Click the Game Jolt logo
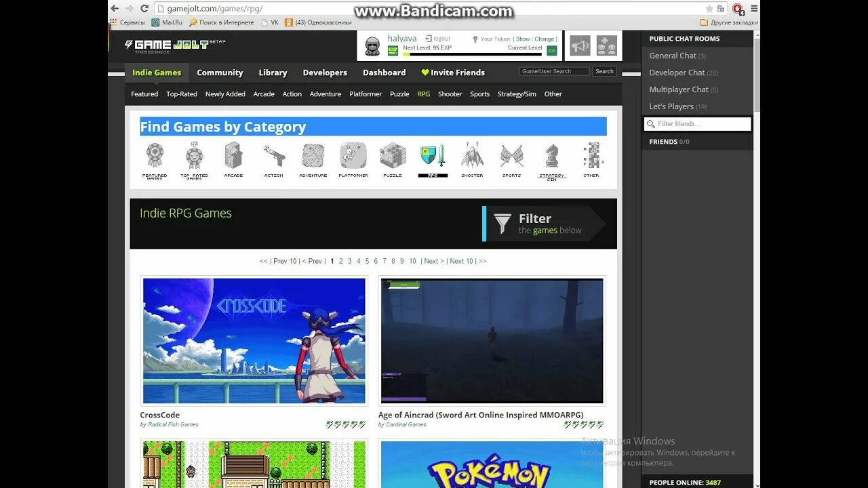Viewport: 868px width, 488px height. coord(174,45)
